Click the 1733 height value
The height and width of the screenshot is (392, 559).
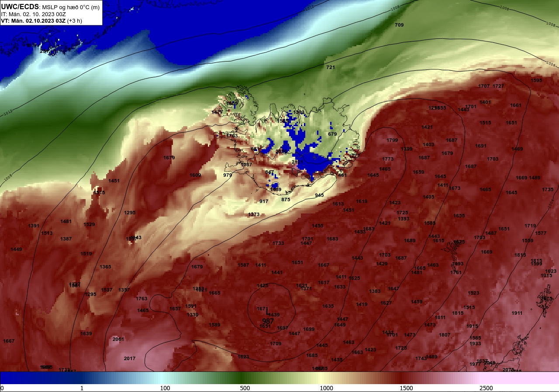[x=278, y=243]
